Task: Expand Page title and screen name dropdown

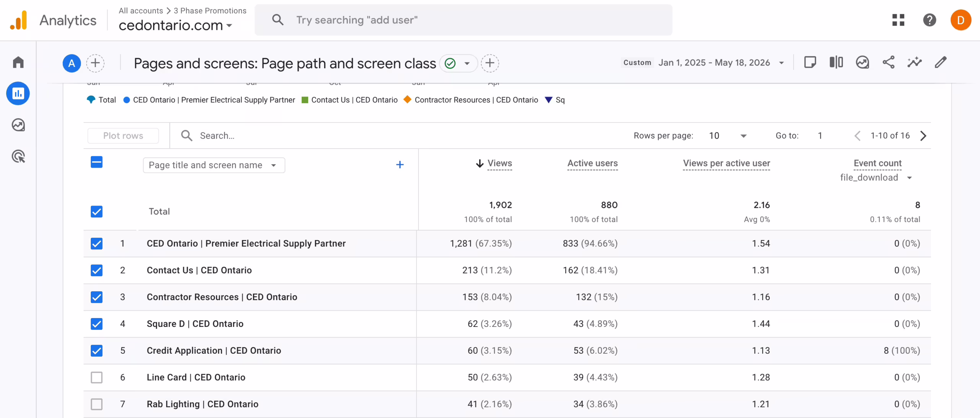Action: 214,165
